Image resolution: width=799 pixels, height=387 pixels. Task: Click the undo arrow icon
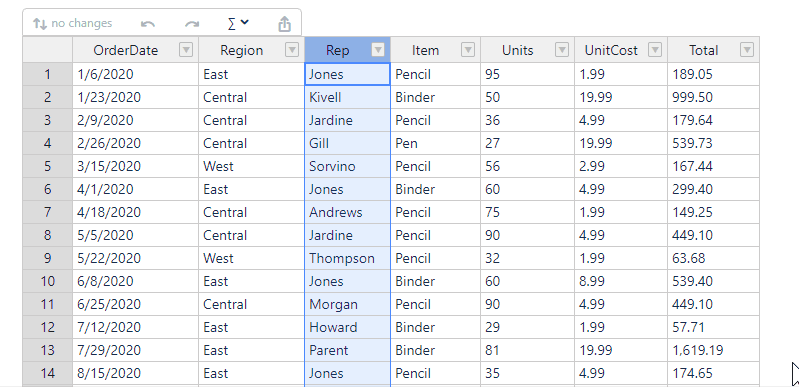point(148,24)
